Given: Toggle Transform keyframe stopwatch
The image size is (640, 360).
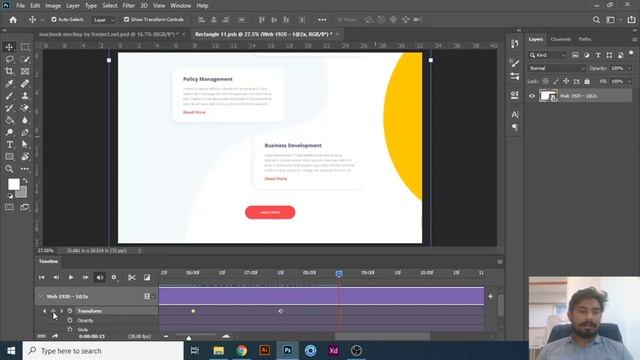Looking at the screenshot, I should click(x=70, y=311).
